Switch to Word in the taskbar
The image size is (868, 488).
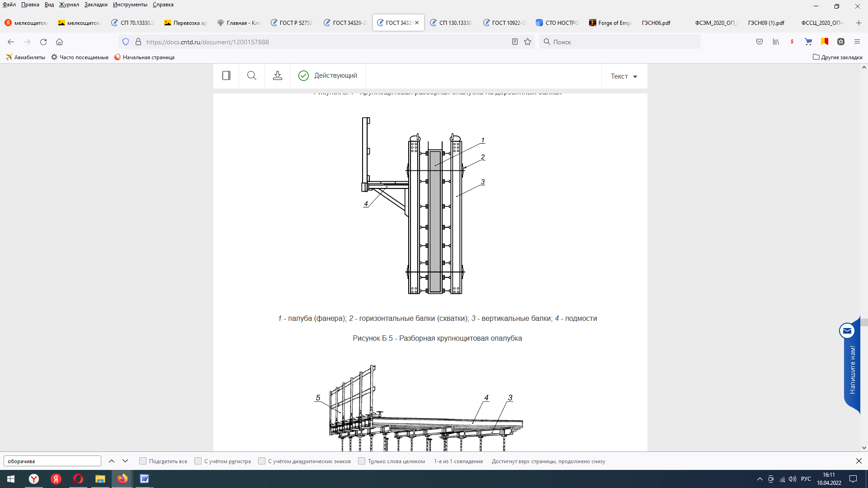[x=144, y=479]
